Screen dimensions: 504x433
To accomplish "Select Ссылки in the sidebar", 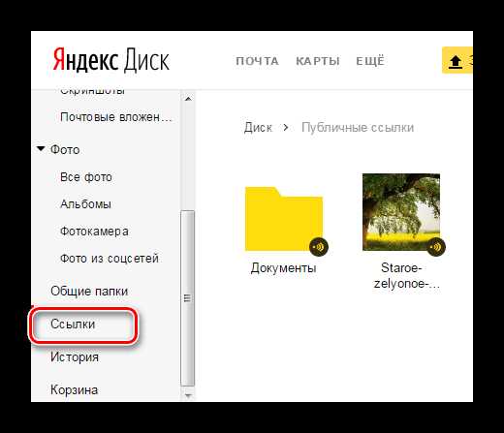I will click(x=73, y=324).
